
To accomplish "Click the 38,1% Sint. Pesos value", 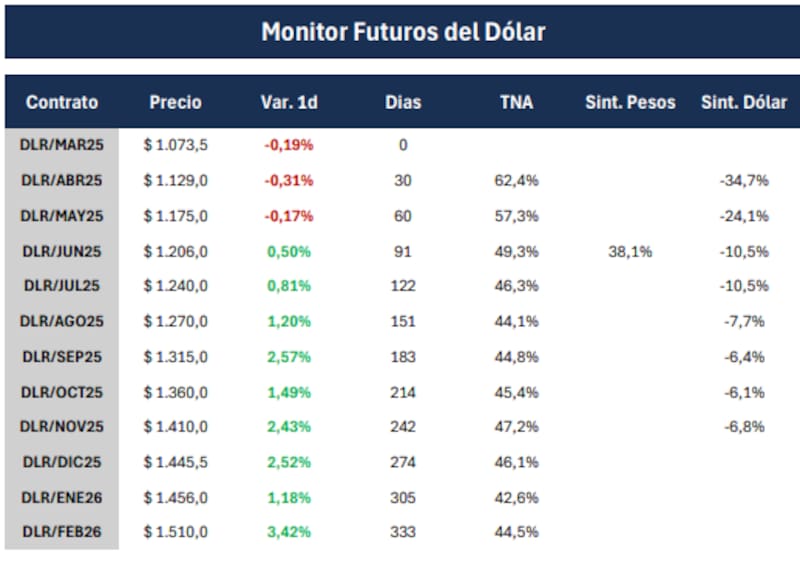I will 630,251.
